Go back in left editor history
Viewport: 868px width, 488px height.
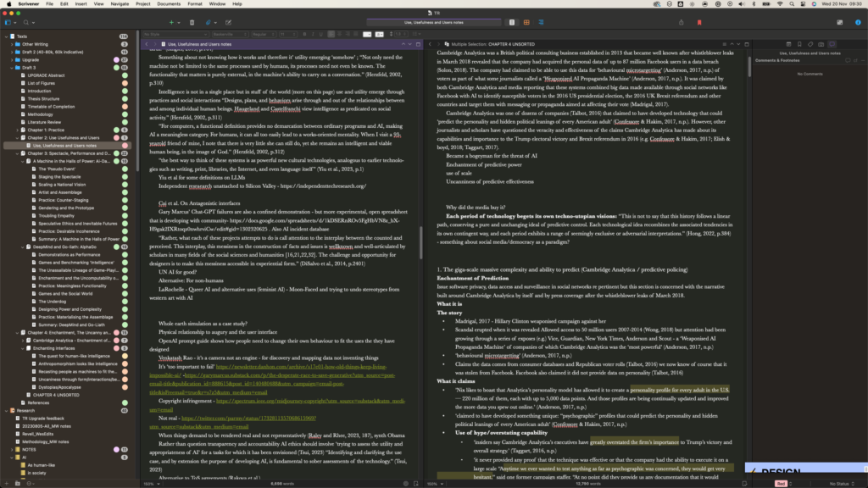coord(147,44)
